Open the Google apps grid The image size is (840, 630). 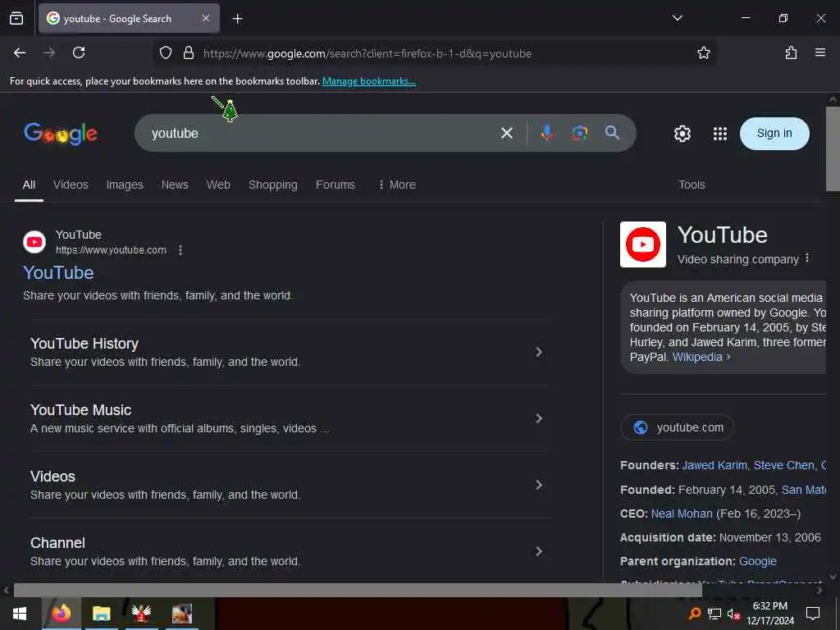(720, 134)
